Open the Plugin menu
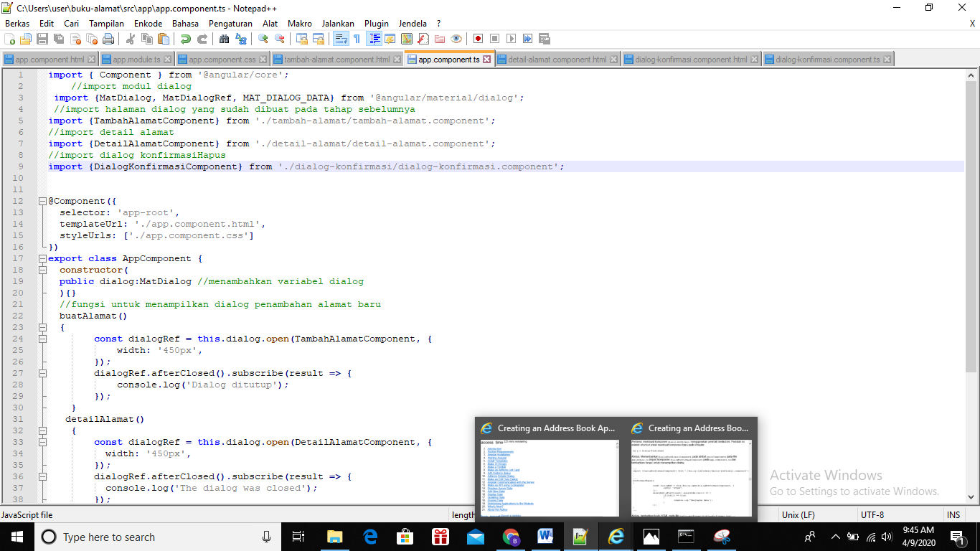Viewport: 980px width, 551px height. pos(377,24)
